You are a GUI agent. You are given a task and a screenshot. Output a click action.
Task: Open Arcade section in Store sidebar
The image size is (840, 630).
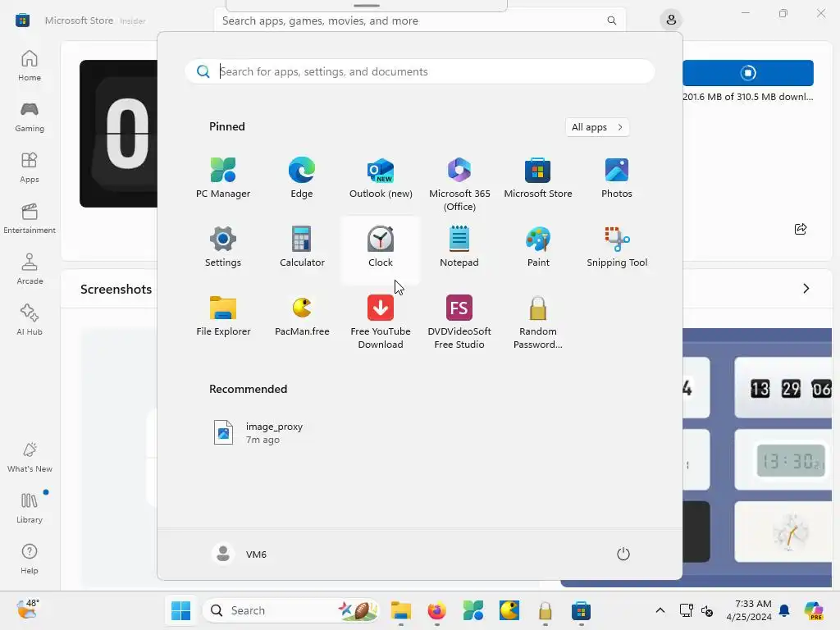(30, 269)
